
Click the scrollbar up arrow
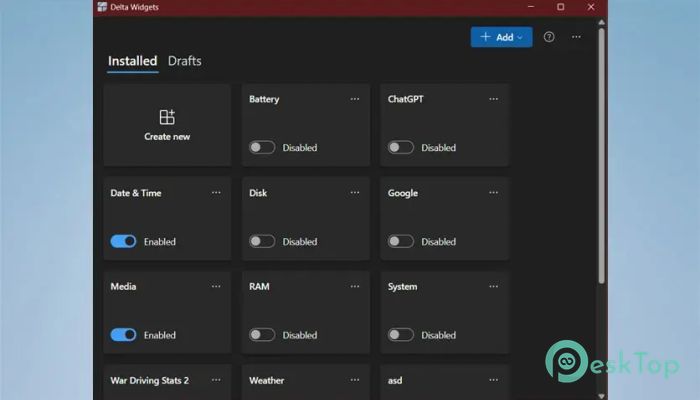click(601, 22)
